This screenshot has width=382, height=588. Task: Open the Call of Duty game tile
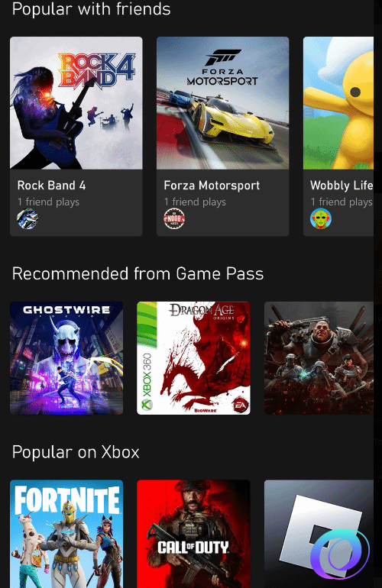[193, 534]
